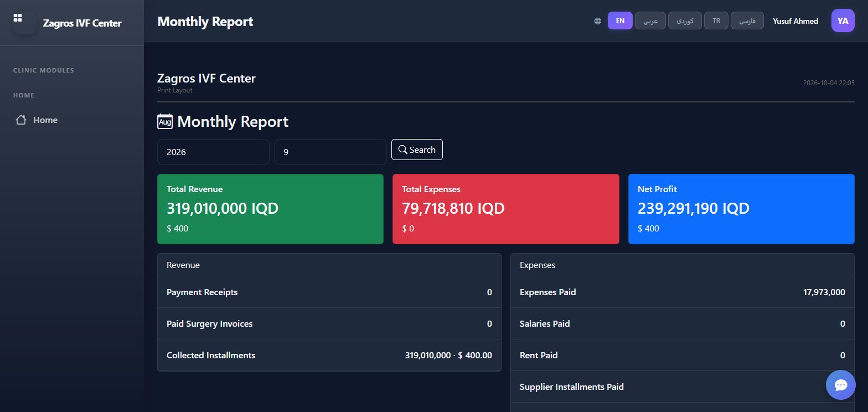Click the Payment Receipts row label
868x412 pixels.
click(202, 292)
